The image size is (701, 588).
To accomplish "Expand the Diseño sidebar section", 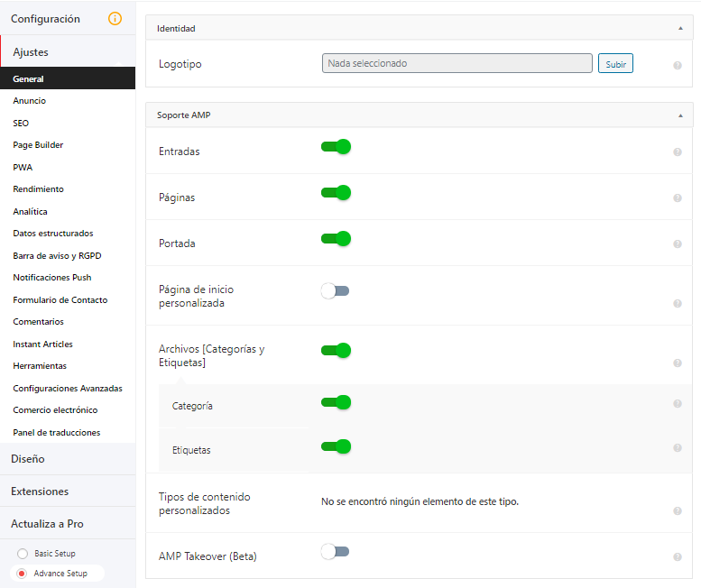I will tap(28, 459).
